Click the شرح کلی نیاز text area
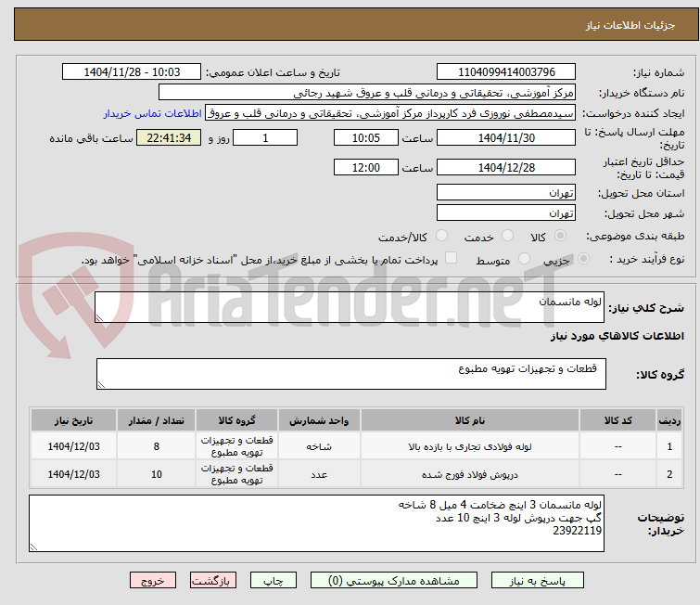The width and height of the screenshot is (700, 605). click(x=350, y=307)
